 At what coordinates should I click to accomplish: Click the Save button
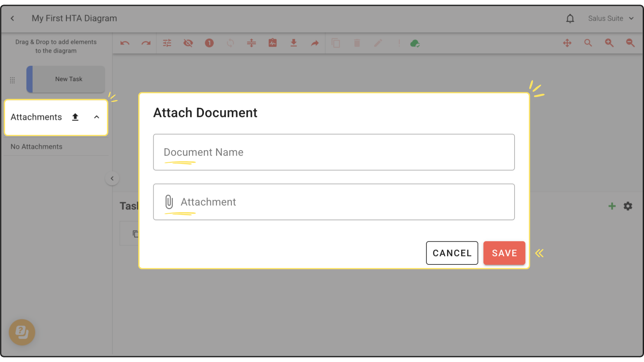pos(504,253)
